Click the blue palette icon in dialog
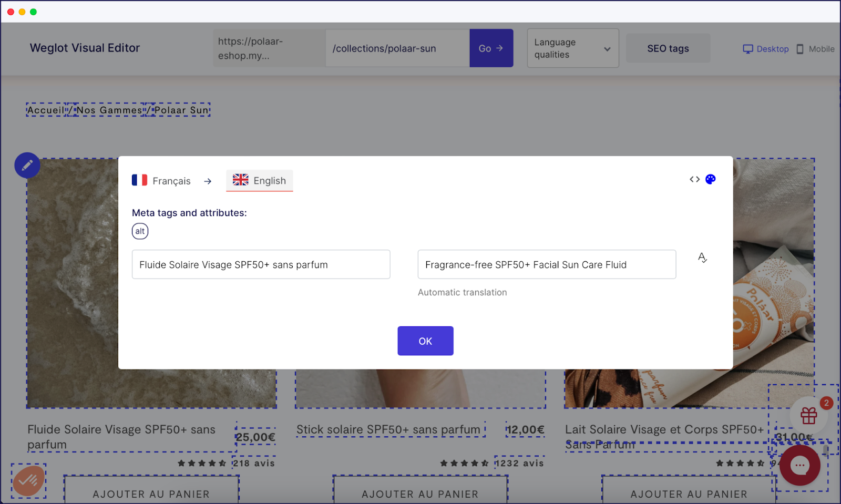The image size is (841, 504). click(x=711, y=179)
